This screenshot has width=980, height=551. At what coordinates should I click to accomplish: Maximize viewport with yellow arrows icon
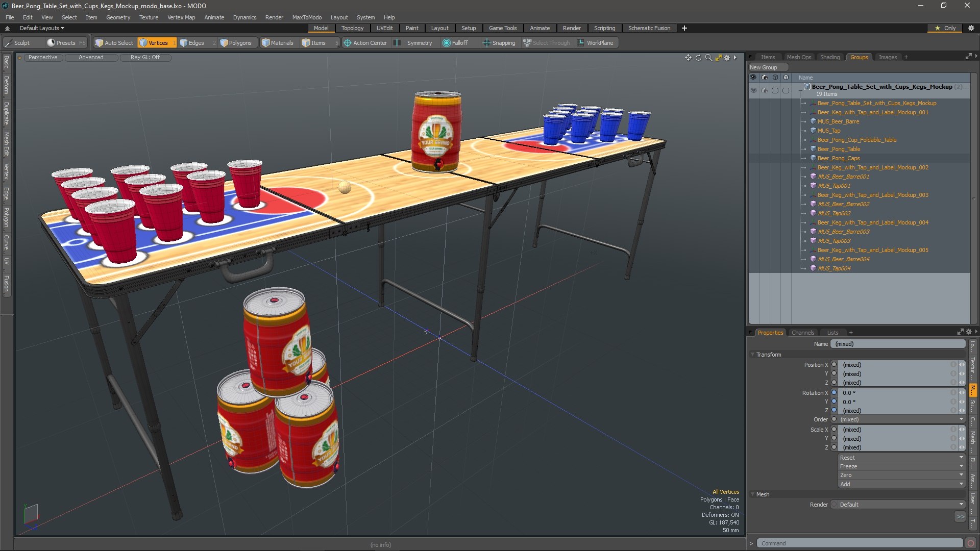[x=718, y=58]
